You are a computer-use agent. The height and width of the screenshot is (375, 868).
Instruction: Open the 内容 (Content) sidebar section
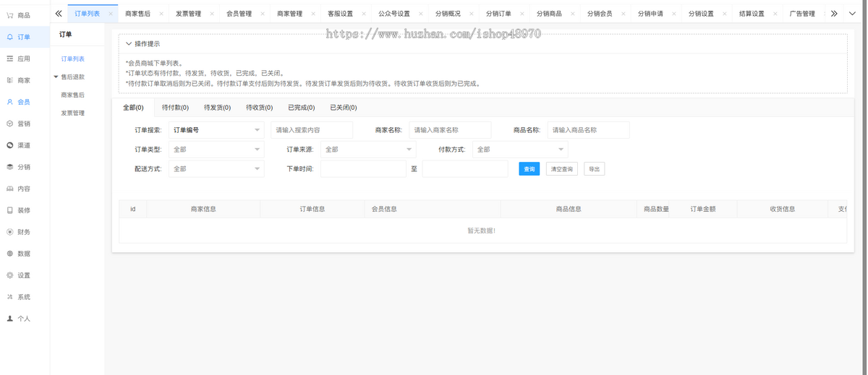pos(24,189)
